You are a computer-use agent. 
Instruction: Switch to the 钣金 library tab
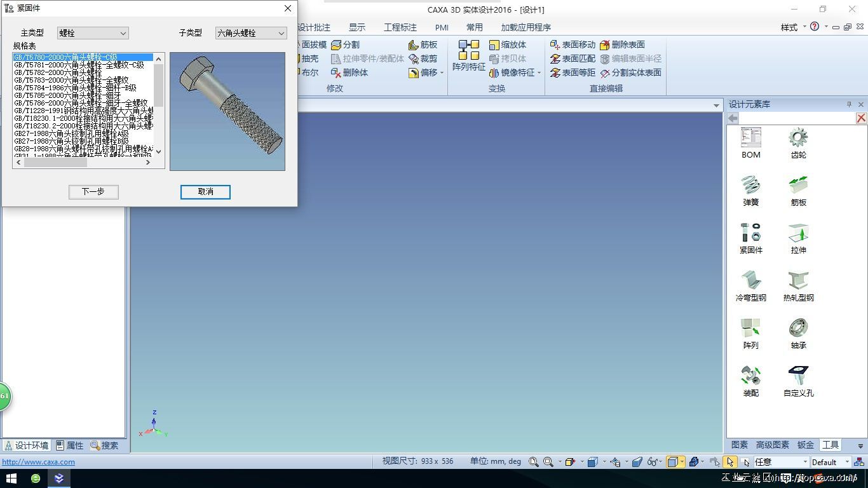point(806,445)
